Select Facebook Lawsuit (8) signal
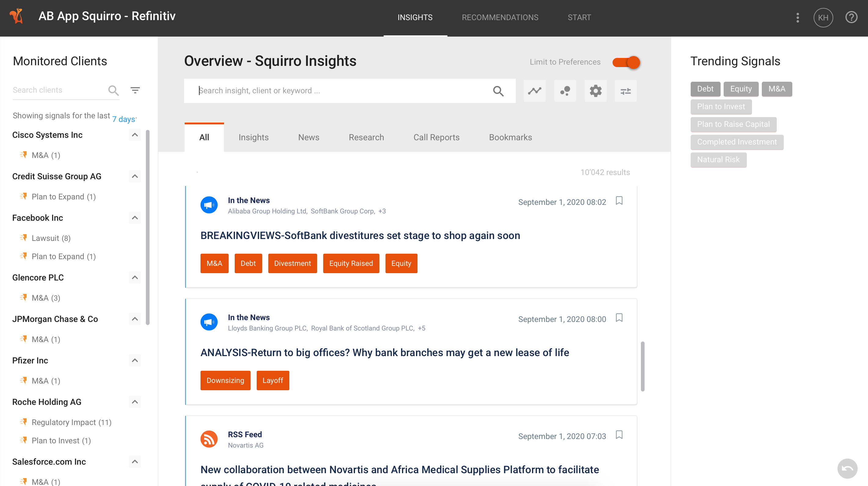The image size is (868, 486). pos(51,238)
